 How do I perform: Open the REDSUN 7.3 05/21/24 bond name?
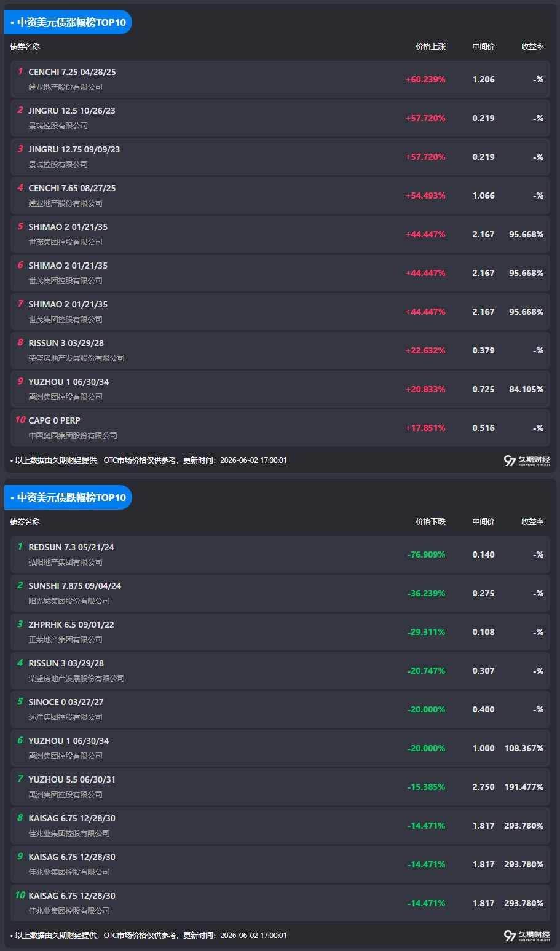(71, 547)
